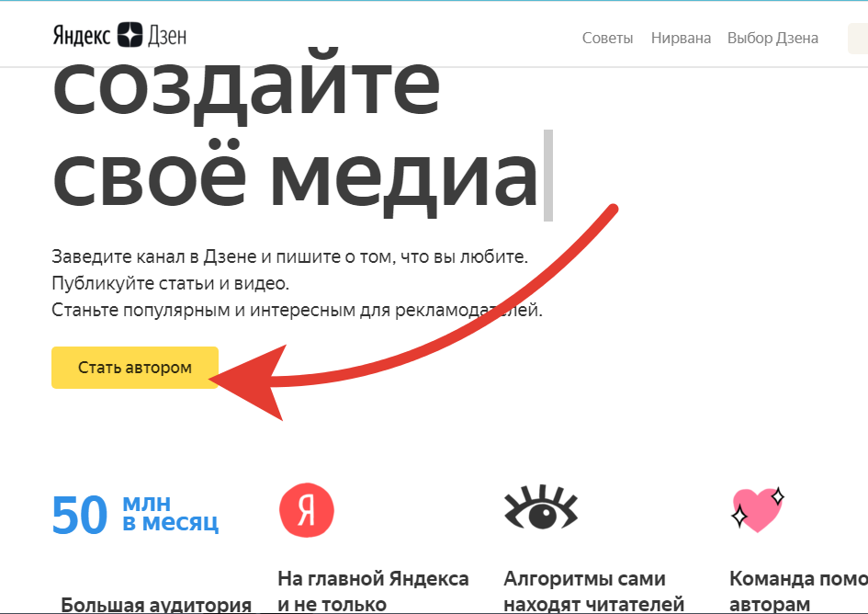Open the Выбор Дзена menu item
This screenshot has width=868, height=614.
(772, 38)
